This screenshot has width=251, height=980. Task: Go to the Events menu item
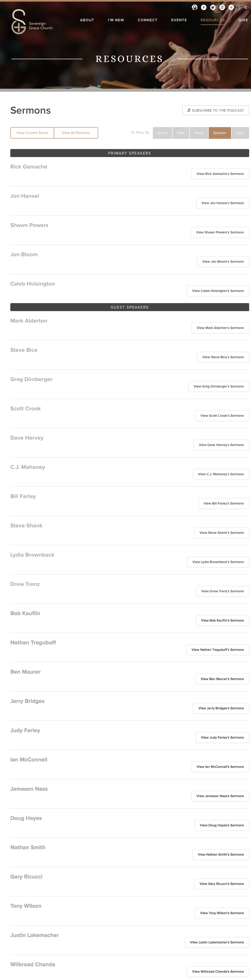[x=179, y=20]
